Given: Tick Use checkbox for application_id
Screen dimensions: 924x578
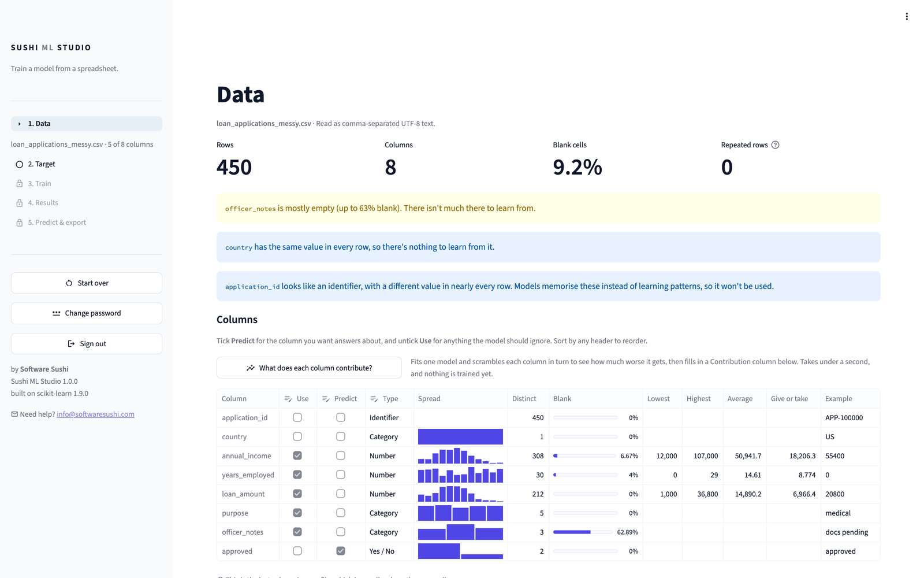Looking at the screenshot, I should (297, 417).
